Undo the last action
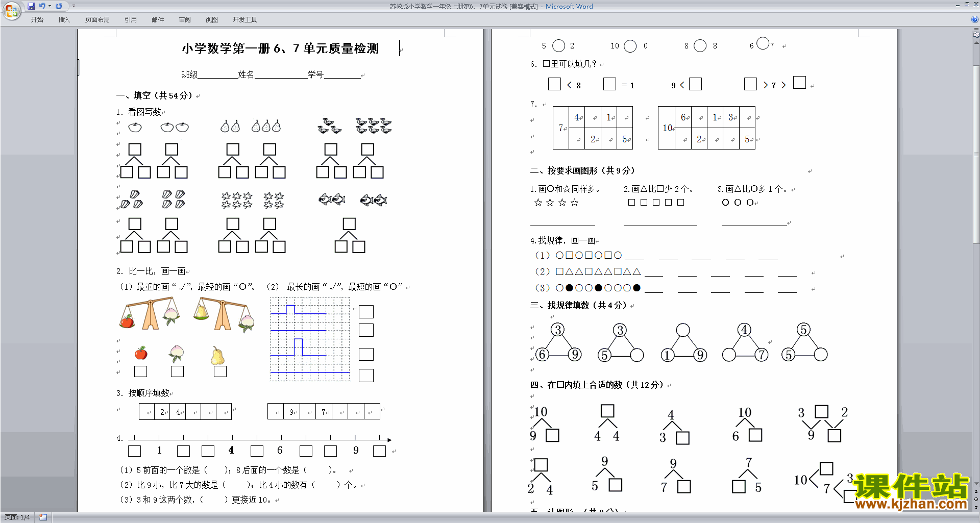Screen dimensions: 980x523 (42, 6)
